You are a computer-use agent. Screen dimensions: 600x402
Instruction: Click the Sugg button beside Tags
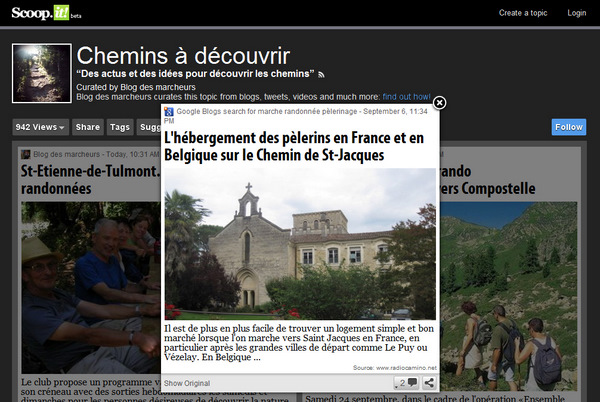tap(149, 127)
